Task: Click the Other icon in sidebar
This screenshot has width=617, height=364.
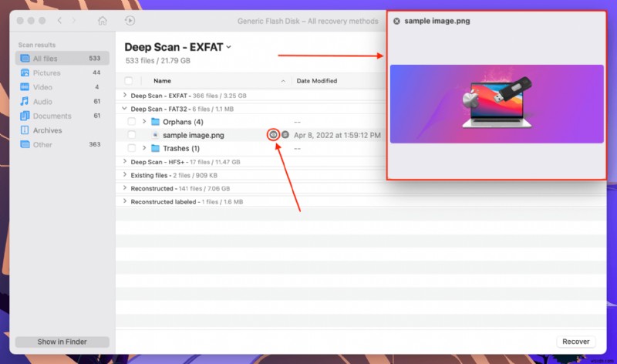Action: tap(25, 144)
